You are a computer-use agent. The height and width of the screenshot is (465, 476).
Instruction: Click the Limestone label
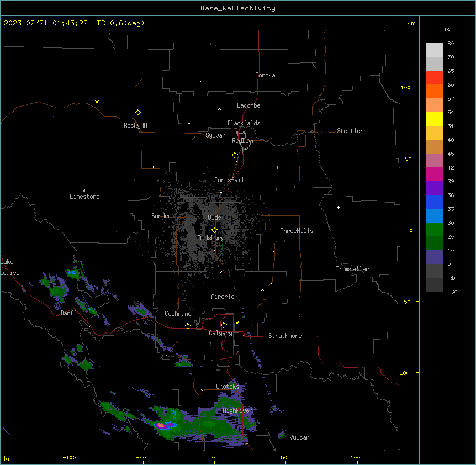click(x=84, y=197)
